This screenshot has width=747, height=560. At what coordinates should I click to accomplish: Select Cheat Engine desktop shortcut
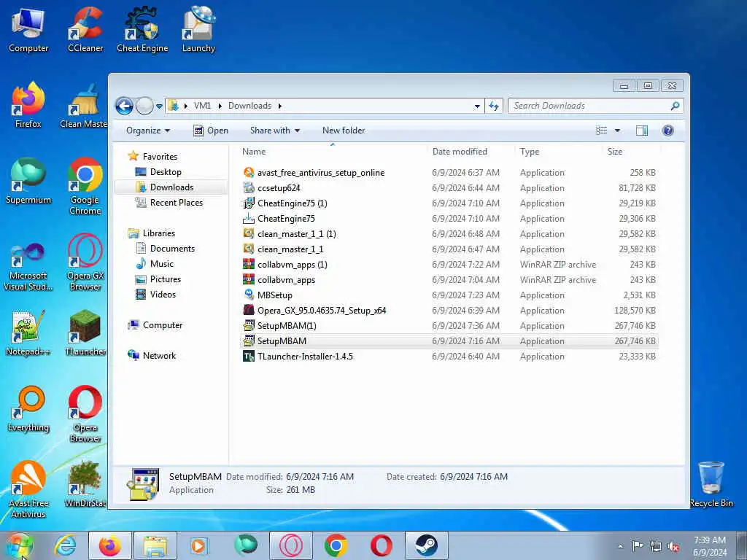coord(142,31)
